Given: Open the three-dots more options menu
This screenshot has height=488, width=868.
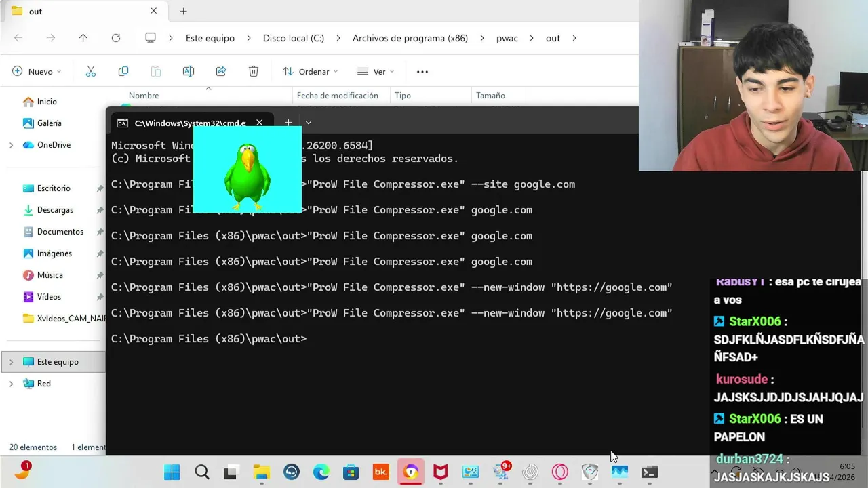Looking at the screenshot, I should pyautogui.click(x=422, y=71).
